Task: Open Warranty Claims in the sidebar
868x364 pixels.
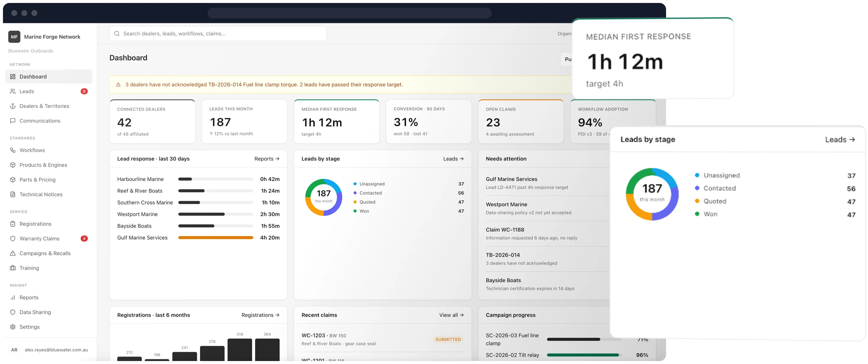Action: click(x=49, y=238)
